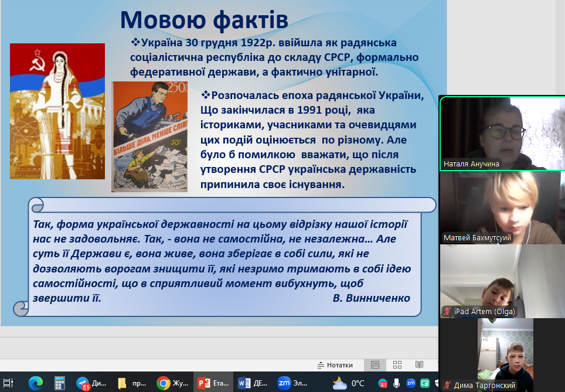
Task: Launch Microsoft Edge from the taskbar
Action: click(35, 383)
